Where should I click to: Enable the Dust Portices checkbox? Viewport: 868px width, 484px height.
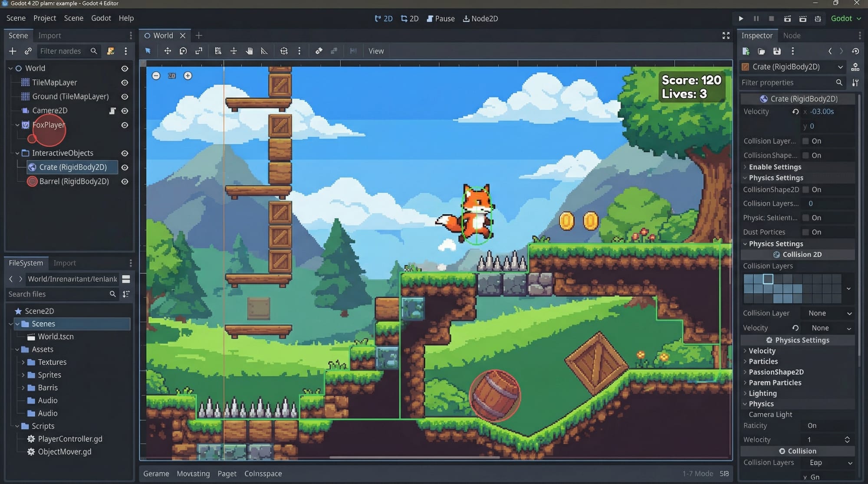pos(806,232)
